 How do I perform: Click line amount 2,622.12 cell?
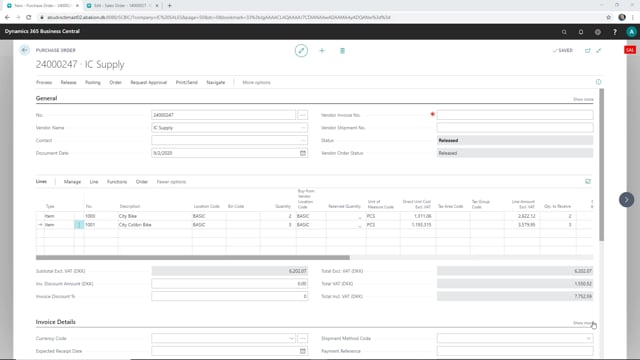522,216
